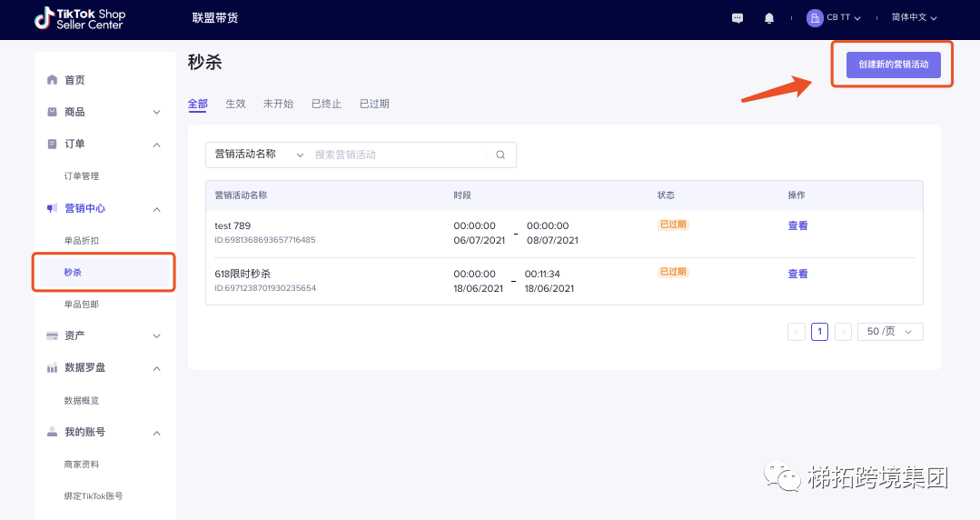The height and width of the screenshot is (520, 980).
Task: Switch to the 生效 tab
Action: 235,105
